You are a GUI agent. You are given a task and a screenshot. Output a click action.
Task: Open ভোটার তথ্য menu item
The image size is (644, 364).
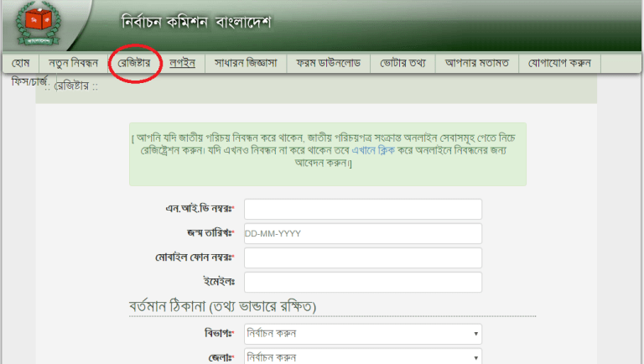click(402, 63)
